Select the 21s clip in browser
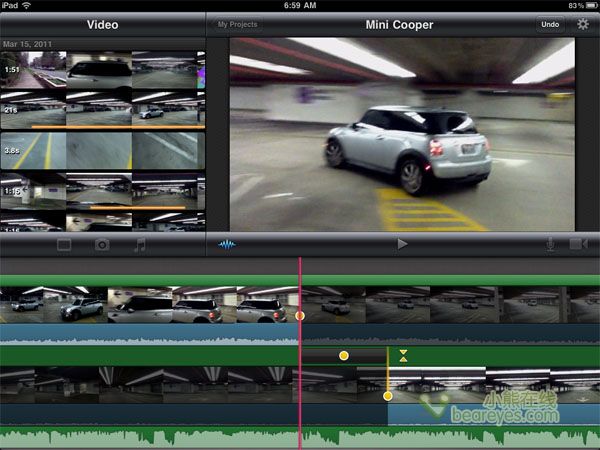The image size is (600, 450). click(x=103, y=110)
